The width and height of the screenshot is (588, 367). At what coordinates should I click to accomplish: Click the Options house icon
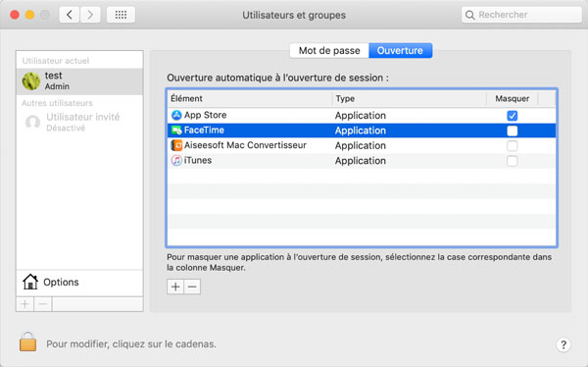[30, 282]
